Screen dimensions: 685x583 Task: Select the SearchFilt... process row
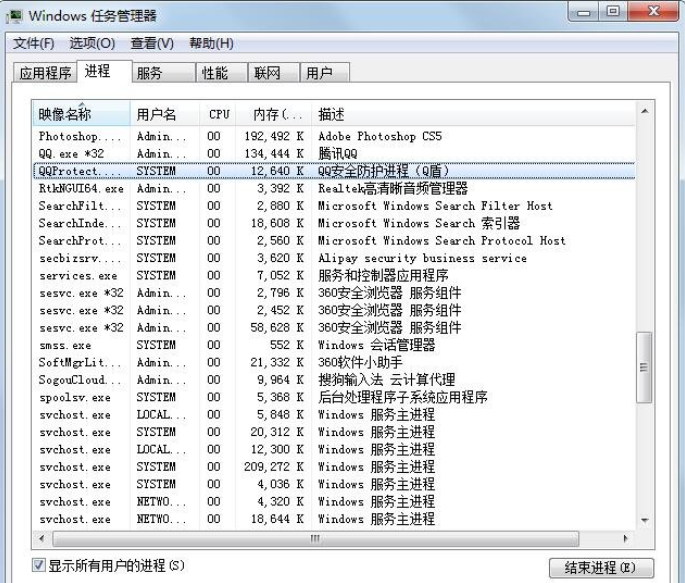point(334,206)
